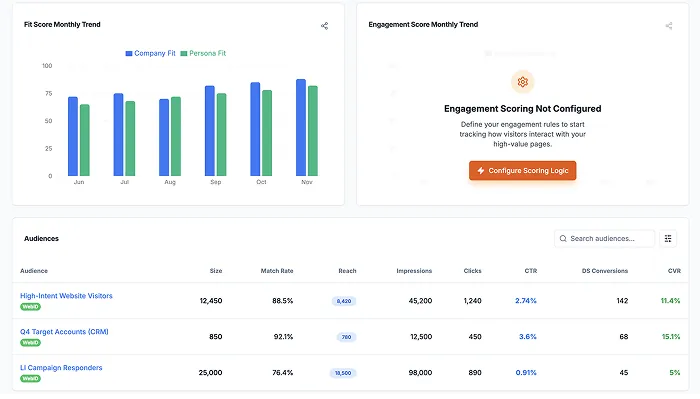
Task: Sort table by Impressions column header
Action: tap(414, 271)
